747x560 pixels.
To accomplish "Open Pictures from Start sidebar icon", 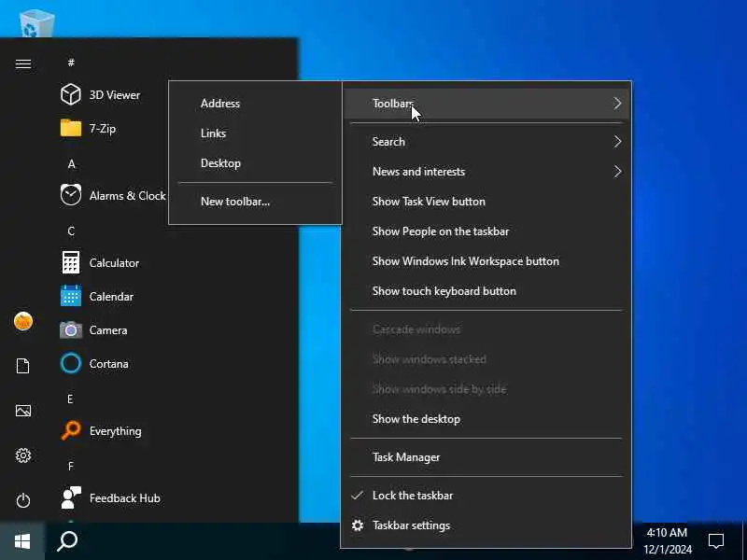I will [22, 411].
